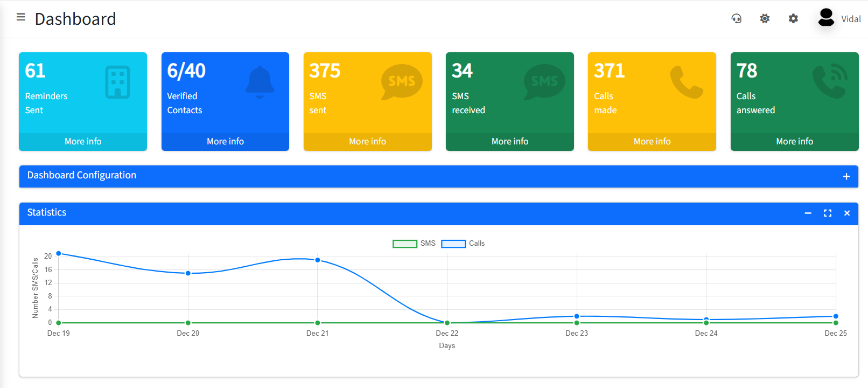The height and width of the screenshot is (388, 868).
Task: Open More info for SMS received
Action: [x=509, y=142]
